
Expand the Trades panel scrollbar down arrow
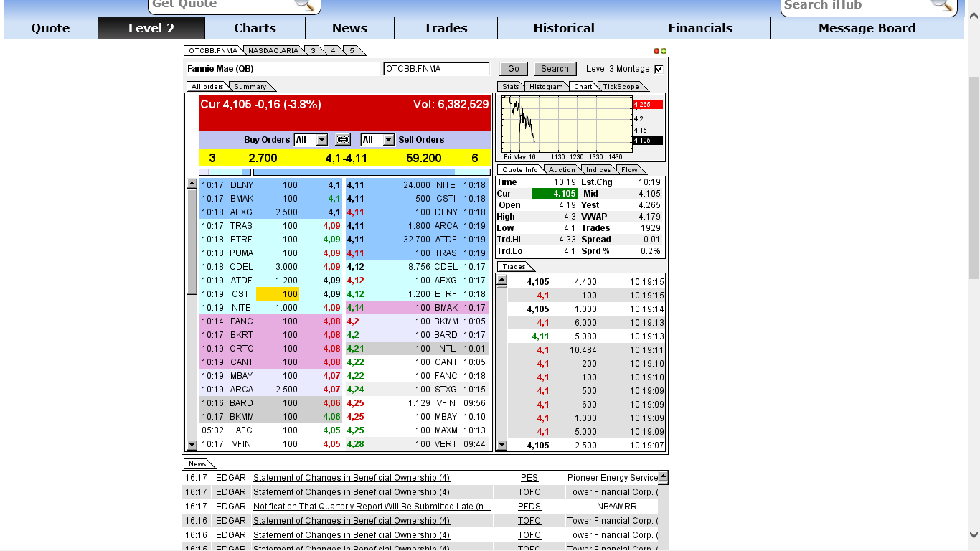point(501,446)
